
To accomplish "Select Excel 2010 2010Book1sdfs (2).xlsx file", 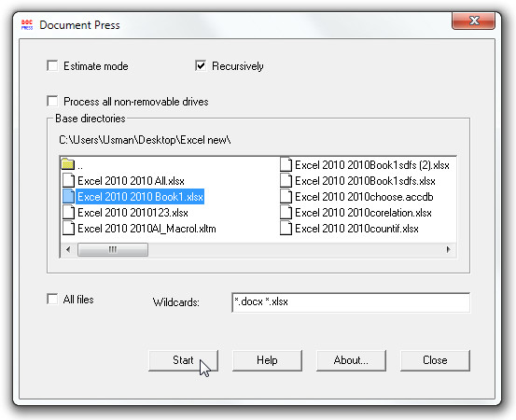I will [372, 165].
